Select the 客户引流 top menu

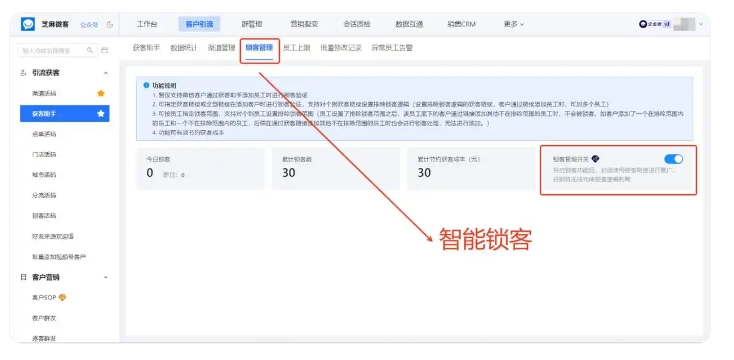pyautogui.click(x=199, y=24)
